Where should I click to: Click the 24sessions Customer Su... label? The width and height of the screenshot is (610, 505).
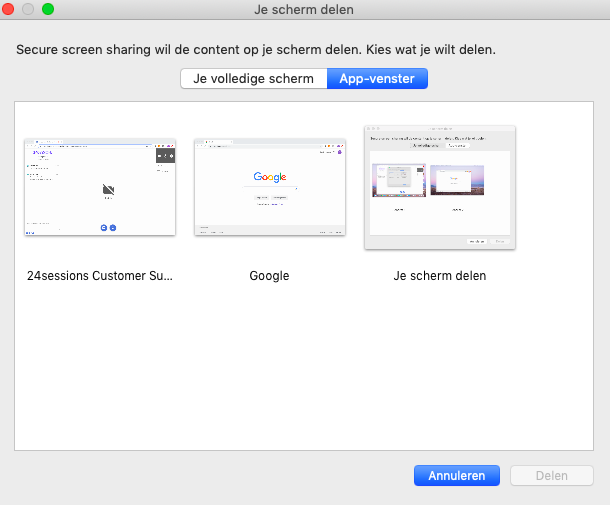click(x=100, y=276)
